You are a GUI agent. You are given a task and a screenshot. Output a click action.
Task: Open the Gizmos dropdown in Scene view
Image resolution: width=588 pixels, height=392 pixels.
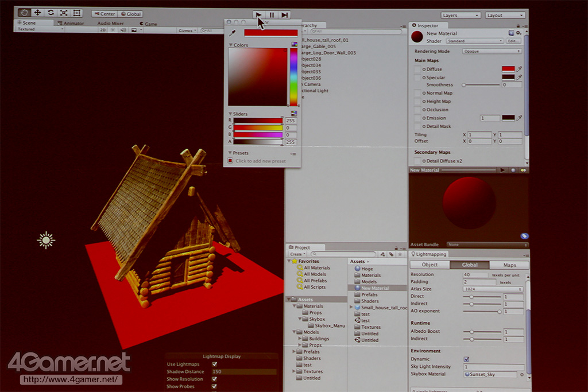pyautogui.click(x=187, y=30)
